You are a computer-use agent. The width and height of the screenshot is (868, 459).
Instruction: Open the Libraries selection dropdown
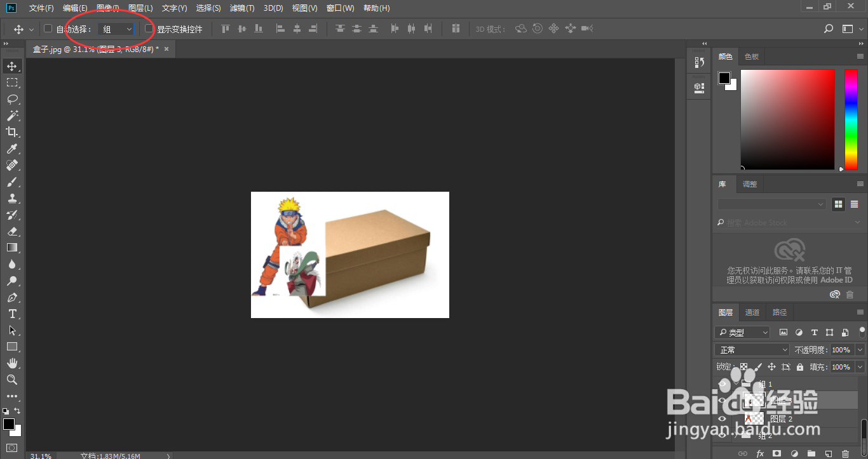[x=771, y=204]
